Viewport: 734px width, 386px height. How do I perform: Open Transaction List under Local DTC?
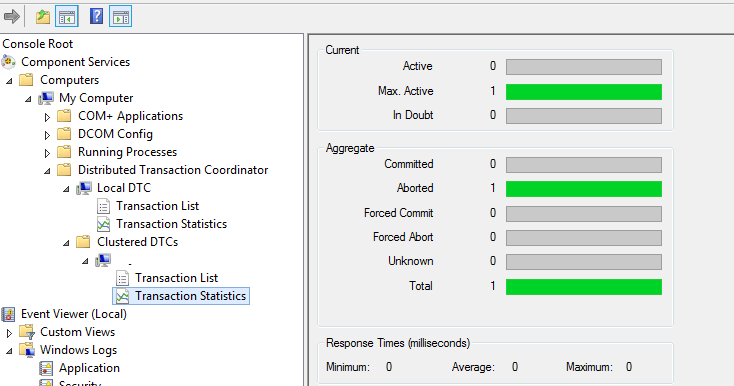[157, 206]
